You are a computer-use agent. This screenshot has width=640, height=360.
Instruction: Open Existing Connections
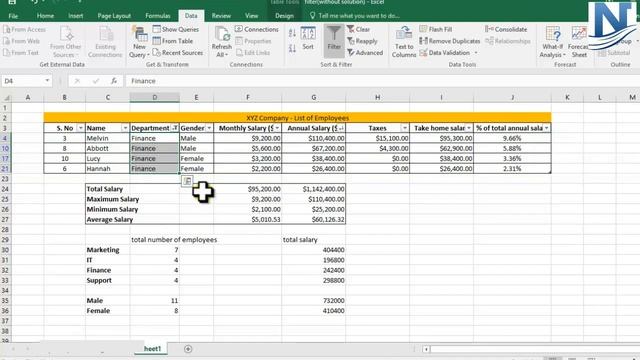pyautogui.click(x=105, y=42)
